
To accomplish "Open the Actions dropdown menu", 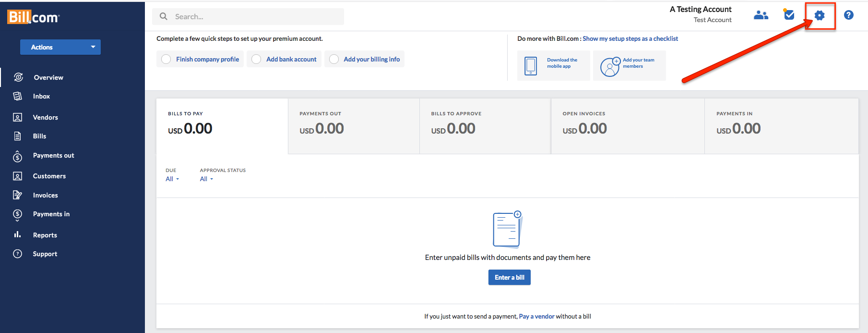I will (60, 47).
